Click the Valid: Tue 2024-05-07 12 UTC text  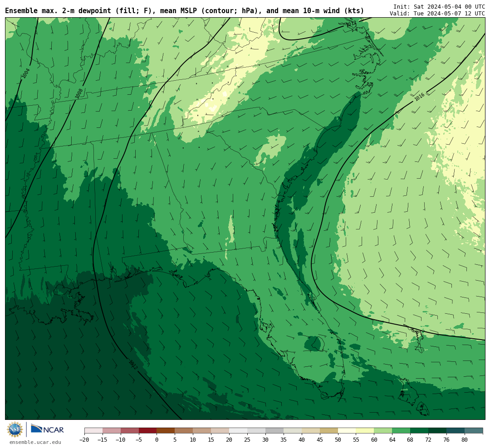point(437,14)
